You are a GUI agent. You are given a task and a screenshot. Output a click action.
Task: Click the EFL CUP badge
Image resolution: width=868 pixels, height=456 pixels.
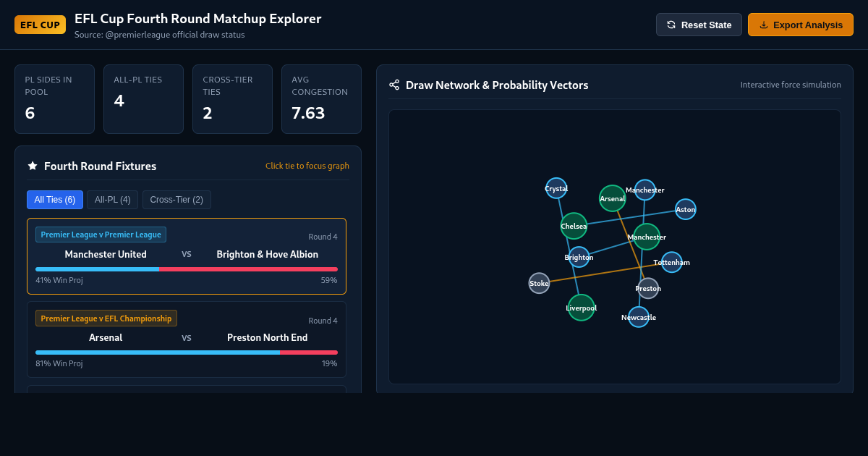40,25
